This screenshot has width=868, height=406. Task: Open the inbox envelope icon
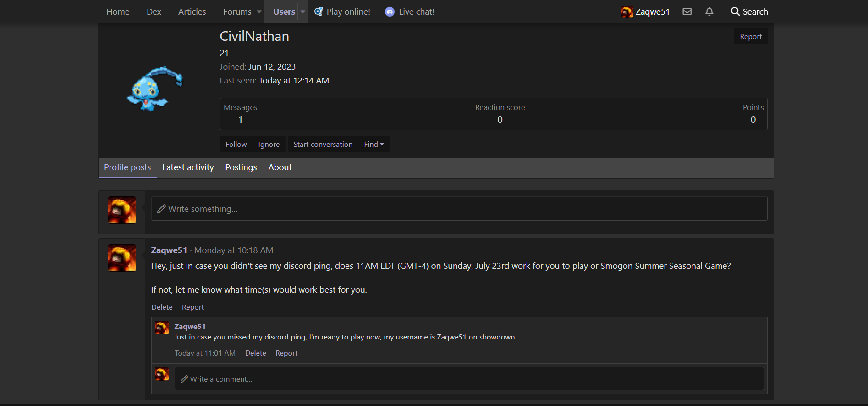point(687,11)
